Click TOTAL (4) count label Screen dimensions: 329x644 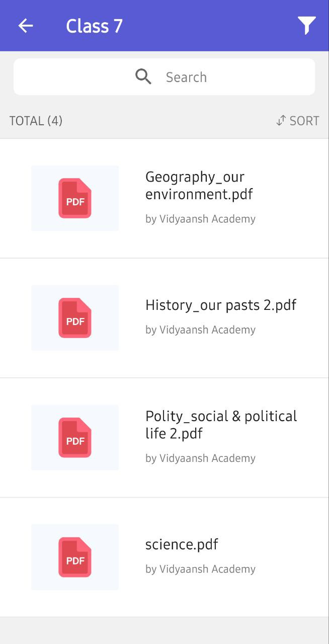click(x=36, y=121)
